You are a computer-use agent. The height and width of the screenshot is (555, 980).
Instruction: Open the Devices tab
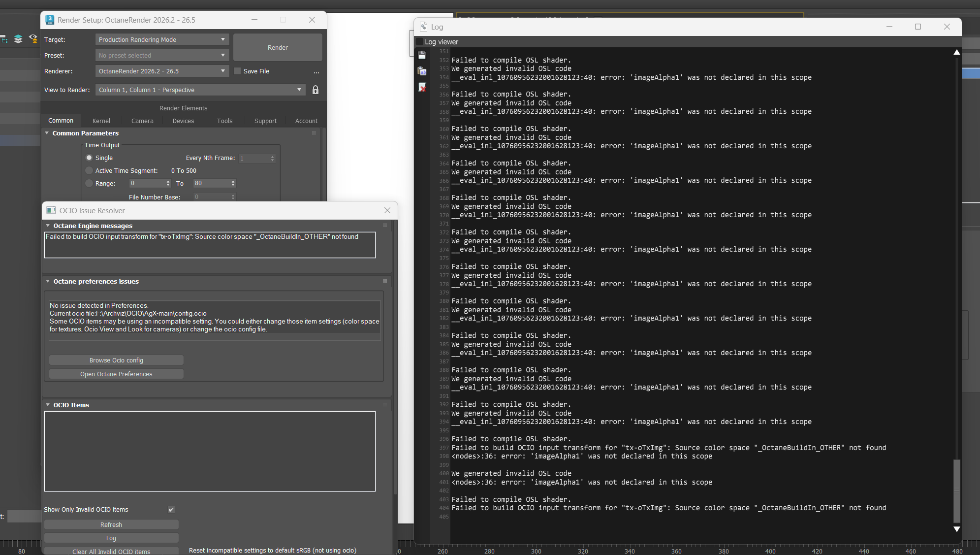click(x=183, y=121)
